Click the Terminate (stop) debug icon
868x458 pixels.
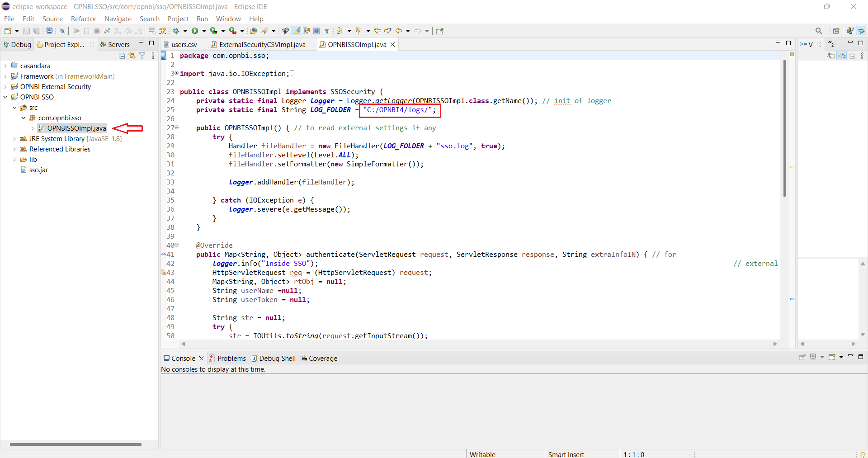pos(97,31)
